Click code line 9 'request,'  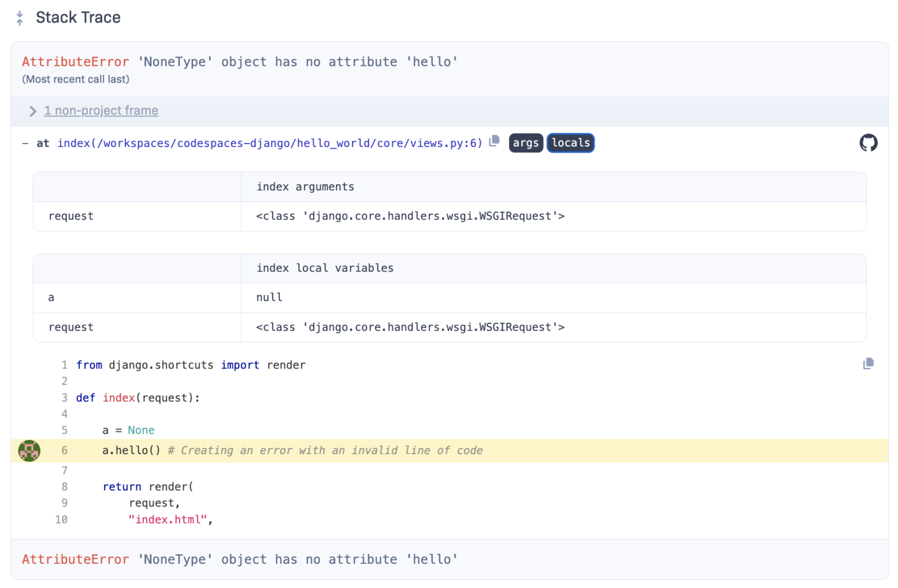click(154, 504)
